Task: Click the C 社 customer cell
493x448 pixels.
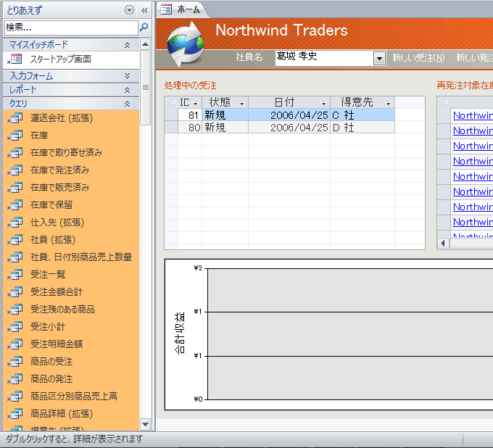Action: pos(362,115)
